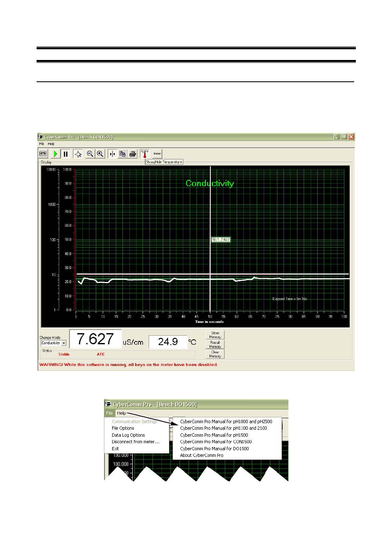Open manual for pH1000 and pH2500
Viewport: 392px width, 555px height.
[x=226, y=421]
